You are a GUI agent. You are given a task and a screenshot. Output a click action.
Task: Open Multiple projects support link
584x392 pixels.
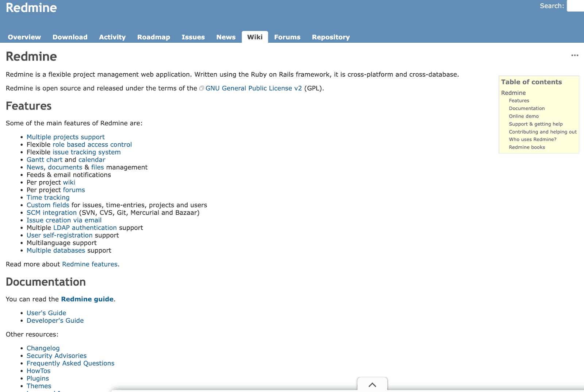pyautogui.click(x=65, y=137)
